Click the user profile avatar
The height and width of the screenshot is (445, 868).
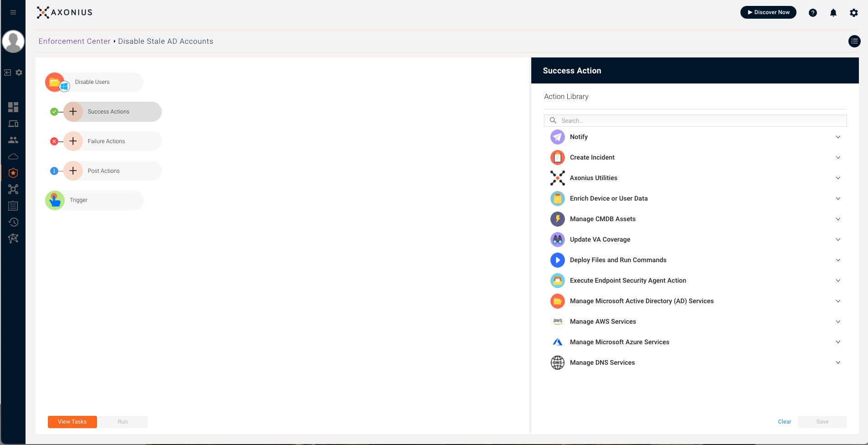pyautogui.click(x=13, y=42)
